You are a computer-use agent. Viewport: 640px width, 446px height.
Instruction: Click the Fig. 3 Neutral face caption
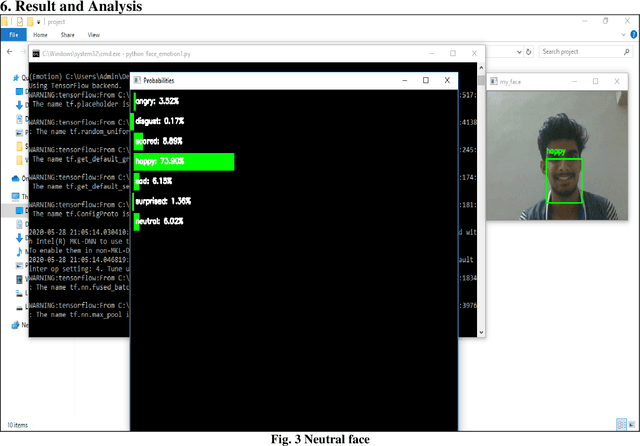tap(320, 439)
